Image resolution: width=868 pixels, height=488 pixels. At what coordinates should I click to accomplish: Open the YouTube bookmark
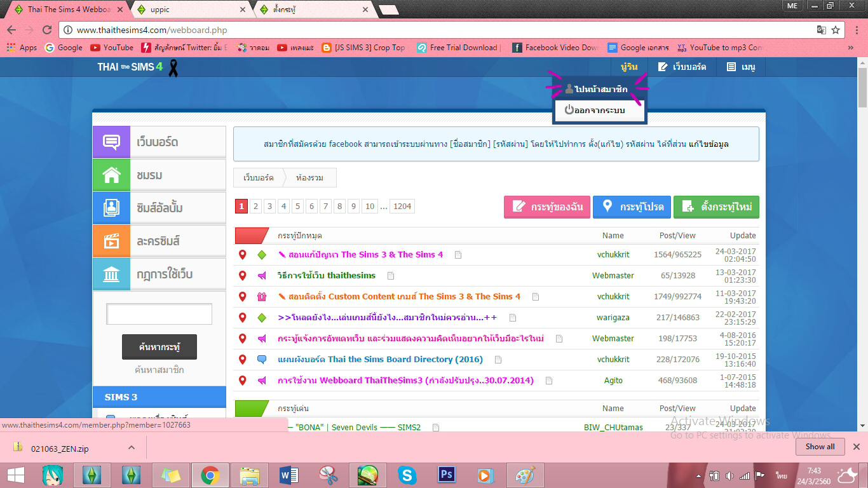pos(112,48)
